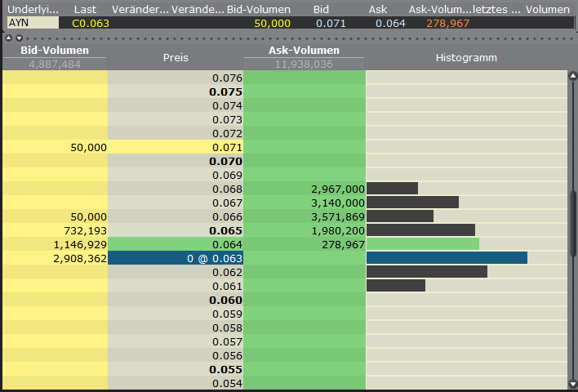Click the Volumen column header at top right

[x=546, y=9]
